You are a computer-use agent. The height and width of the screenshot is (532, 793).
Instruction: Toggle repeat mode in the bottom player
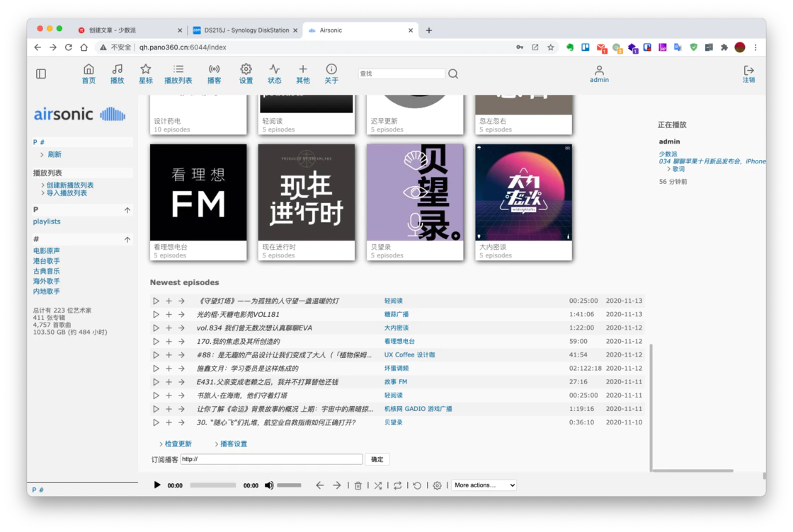(397, 485)
